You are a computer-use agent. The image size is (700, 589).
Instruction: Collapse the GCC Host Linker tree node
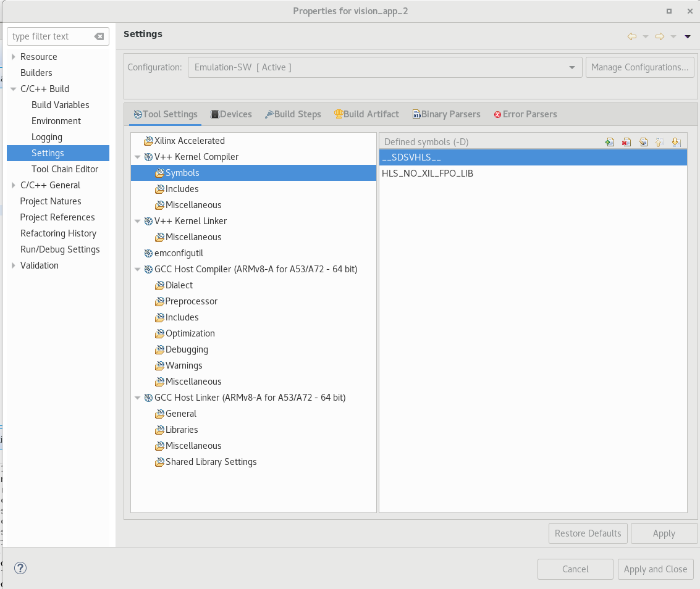[x=138, y=398]
